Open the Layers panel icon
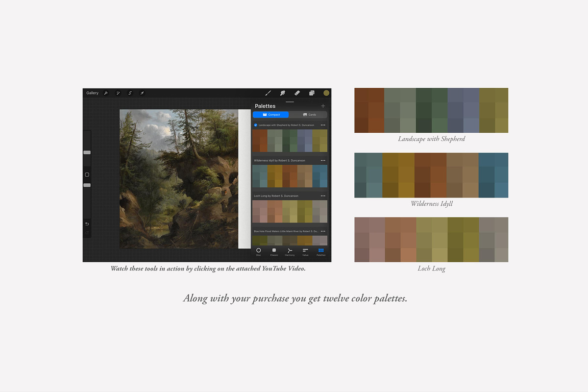Screen dimensions: 588x392 [312, 93]
